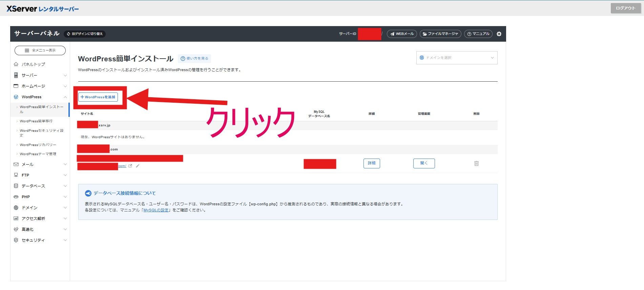Click the 管理画面 column header
The image size is (644, 290).
click(424, 114)
